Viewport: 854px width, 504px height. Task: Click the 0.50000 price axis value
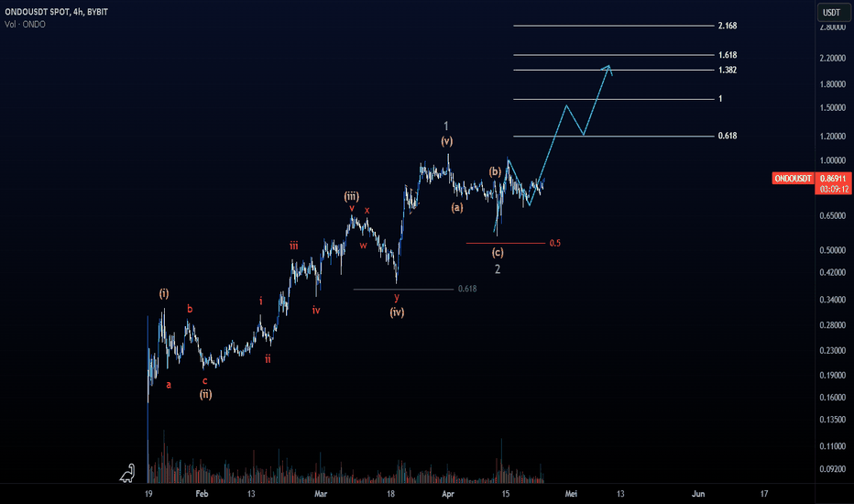pos(832,251)
